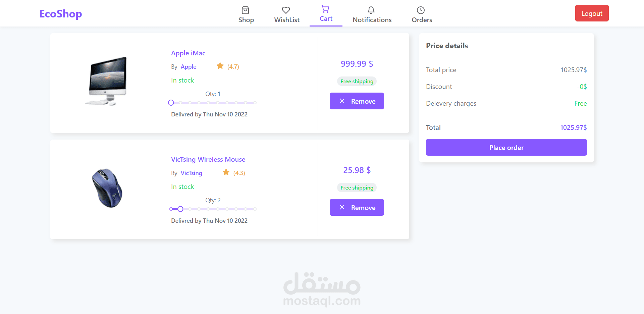Select the Cart icon in navigation

click(325, 9)
